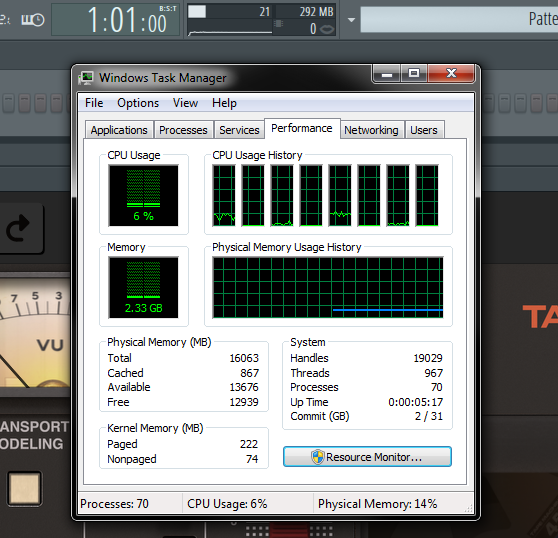Switch to the Networking tab
Viewport: 558px width, 538px height.
[x=371, y=130]
